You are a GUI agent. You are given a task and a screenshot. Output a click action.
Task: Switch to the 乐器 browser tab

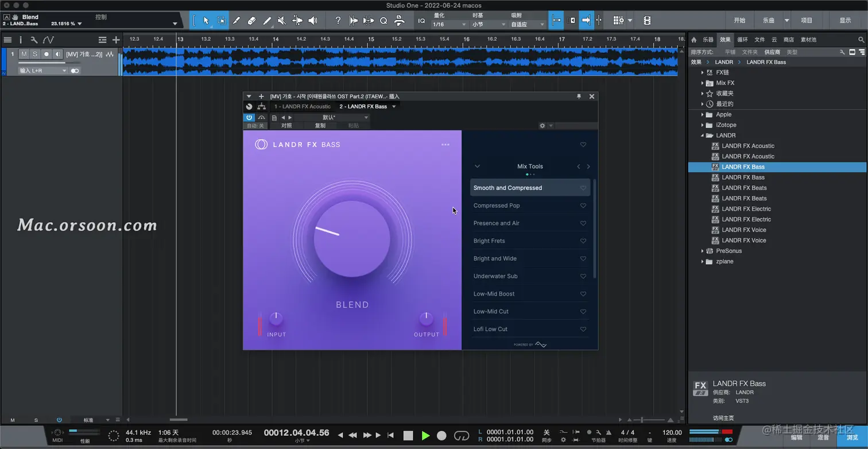pos(708,40)
